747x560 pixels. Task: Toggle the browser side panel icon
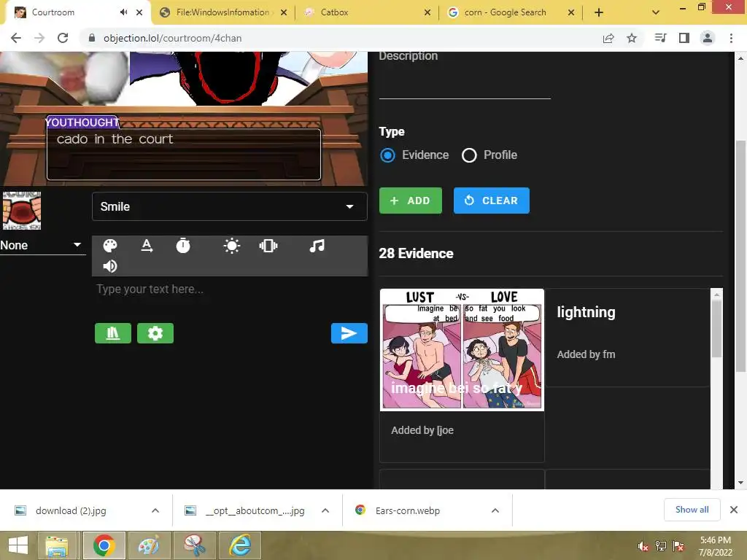tap(684, 38)
